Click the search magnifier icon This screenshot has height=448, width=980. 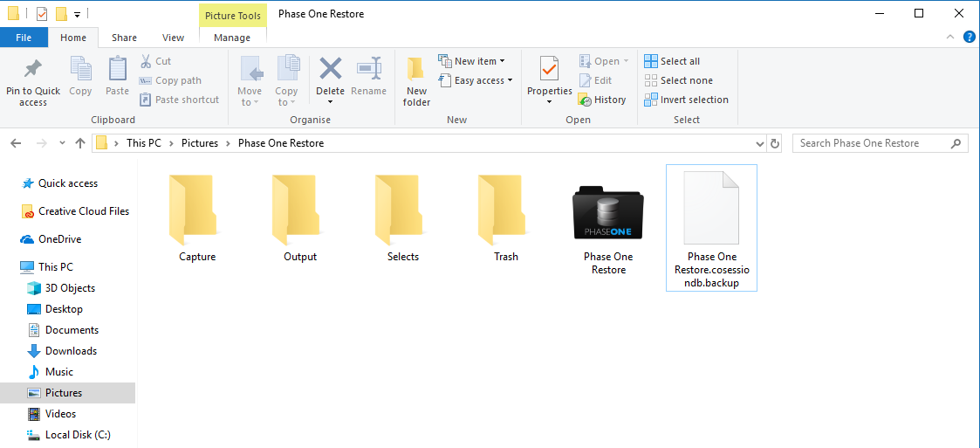[956, 143]
